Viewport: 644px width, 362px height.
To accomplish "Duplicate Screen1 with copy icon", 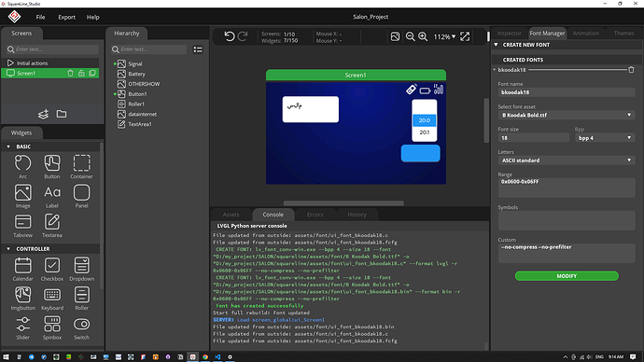I will click(x=92, y=73).
